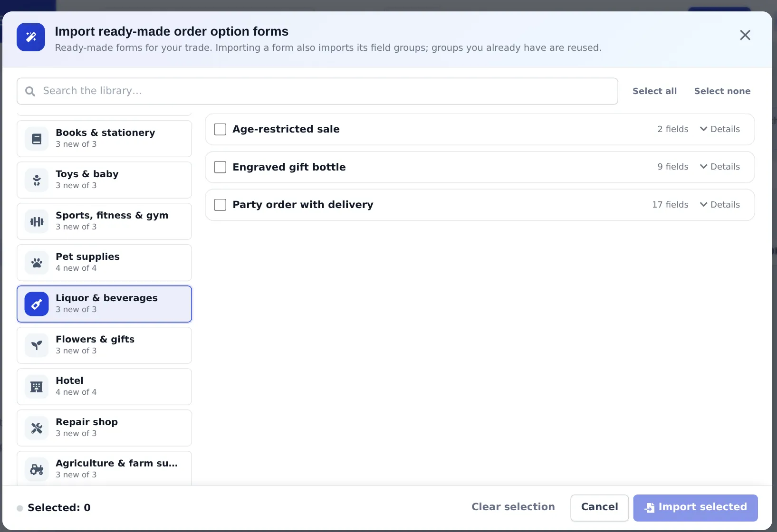Close the import dialog with X
Image resolution: width=777 pixels, height=532 pixels.
tap(745, 35)
